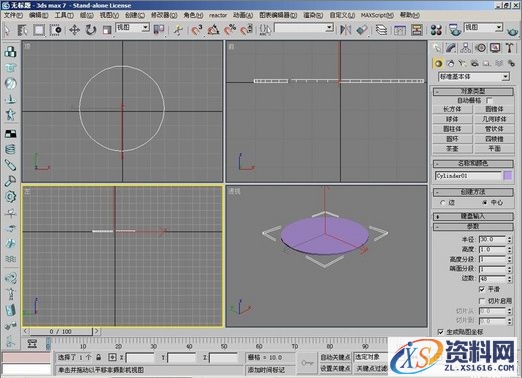Click the 边数 value field

click(492, 278)
